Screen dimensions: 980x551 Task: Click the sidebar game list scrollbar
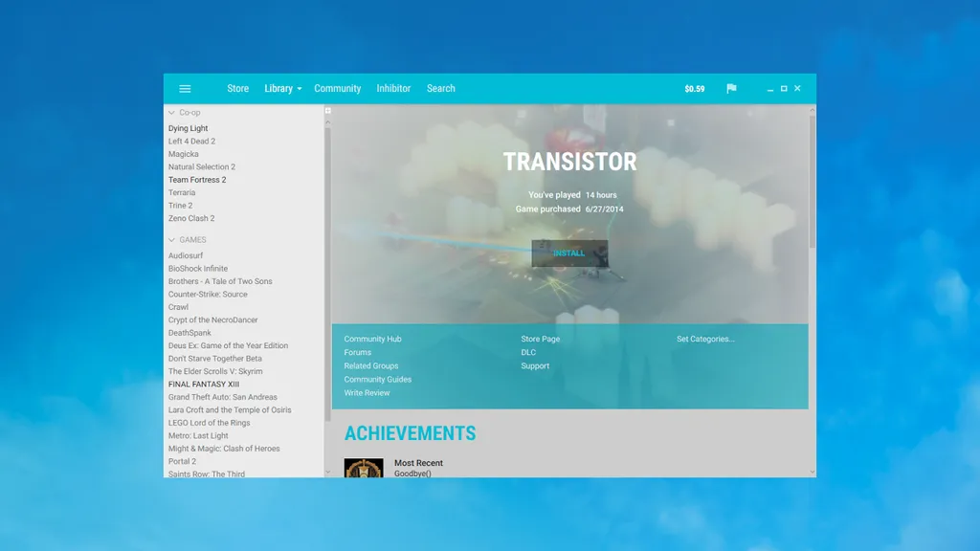327,275
